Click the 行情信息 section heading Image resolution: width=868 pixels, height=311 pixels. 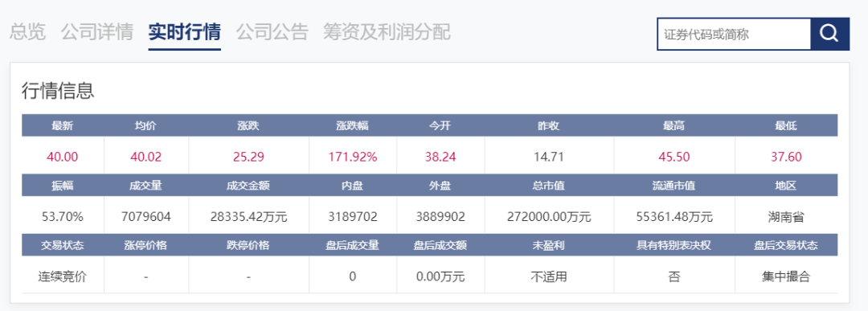(x=58, y=91)
